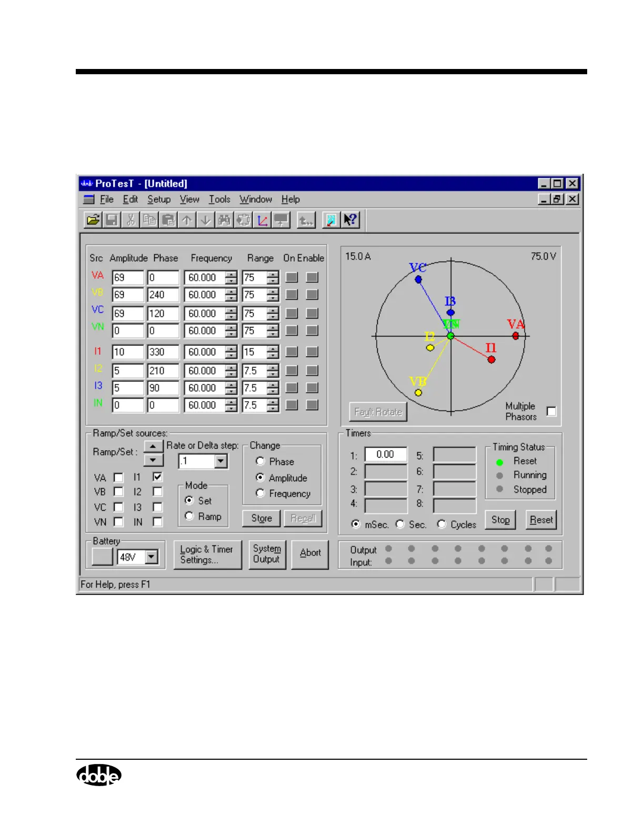Click the ProTesT title bar application icon
Image resolution: width=644 pixels, height=834 pixels.
(87, 183)
